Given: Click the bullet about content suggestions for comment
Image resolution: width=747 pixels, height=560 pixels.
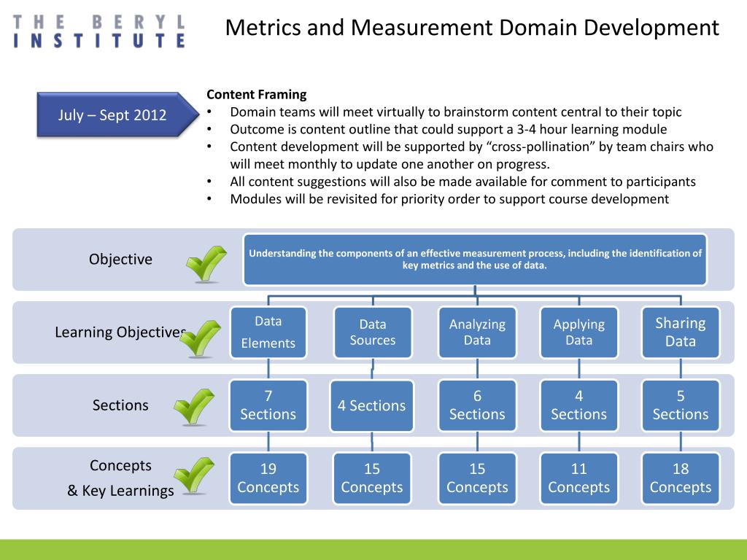Looking at the screenshot, I should [x=462, y=182].
